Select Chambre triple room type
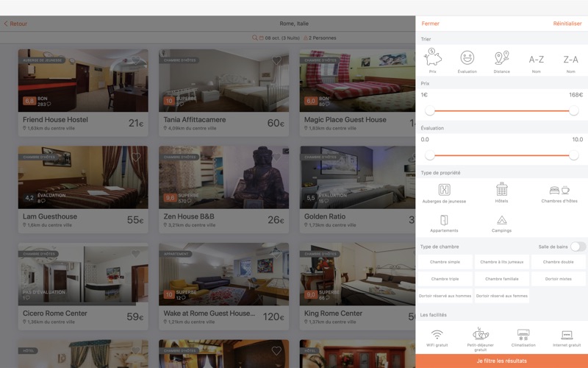This screenshot has height=368, width=588. tap(445, 279)
